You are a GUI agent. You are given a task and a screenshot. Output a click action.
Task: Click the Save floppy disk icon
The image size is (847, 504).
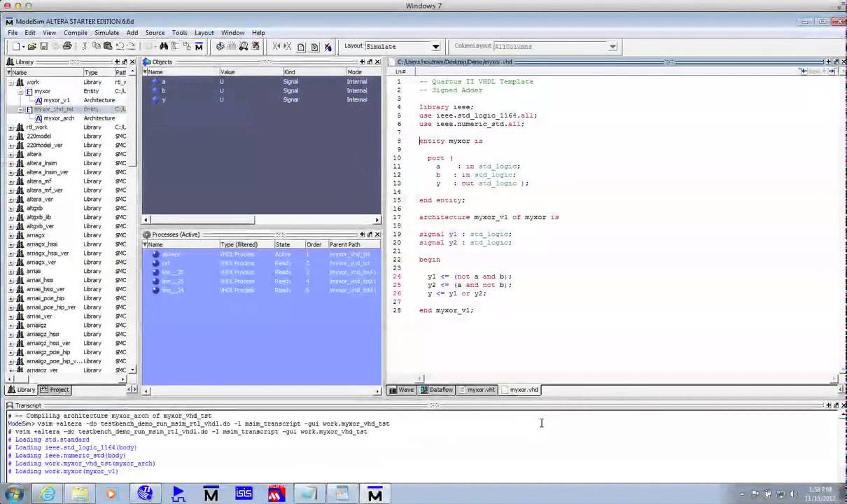[x=43, y=46]
